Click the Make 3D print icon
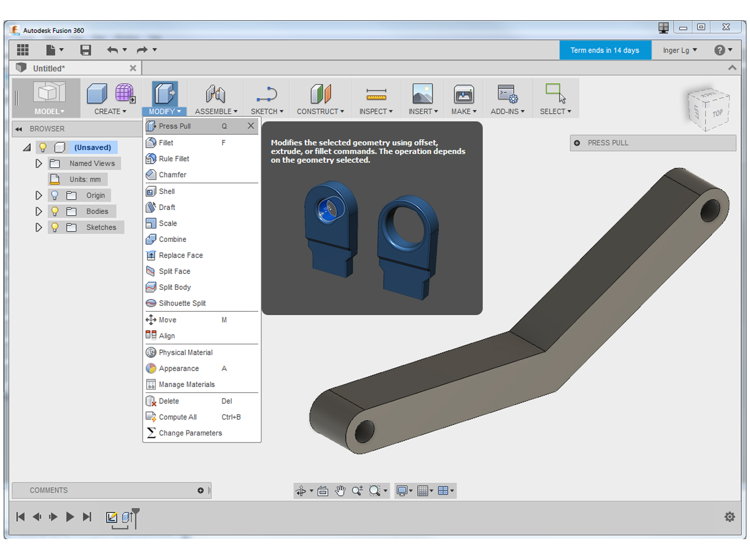Image resolution: width=750 pixels, height=560 pixels. [464, 93]
